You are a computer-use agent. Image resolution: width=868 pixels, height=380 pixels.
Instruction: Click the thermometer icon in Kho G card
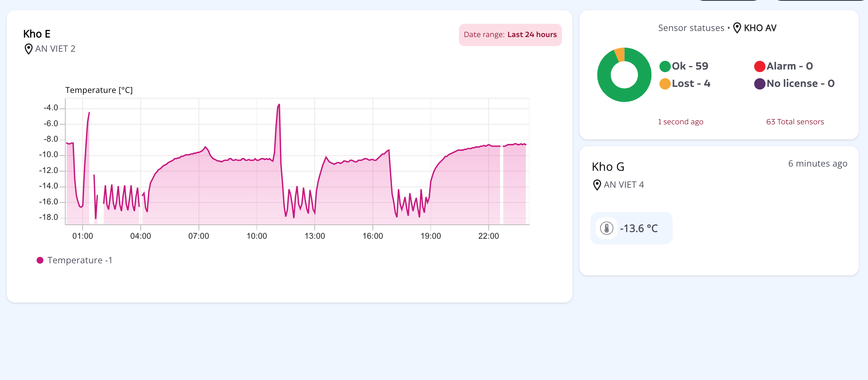coord(607,228)
